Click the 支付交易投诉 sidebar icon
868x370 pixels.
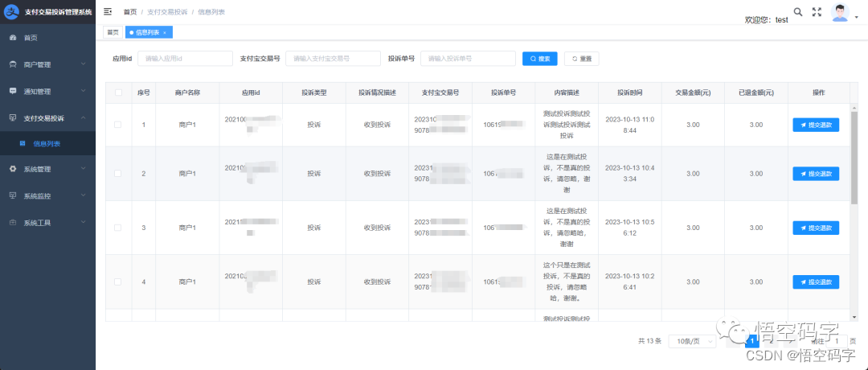[x=13, y=118]
